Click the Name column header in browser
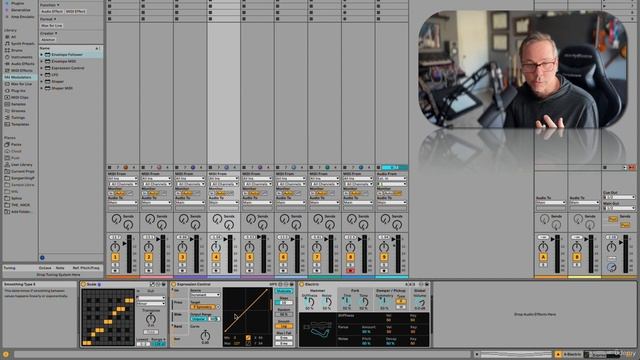The height and width of the screenshot is (360, 640). tap(45, 48)
